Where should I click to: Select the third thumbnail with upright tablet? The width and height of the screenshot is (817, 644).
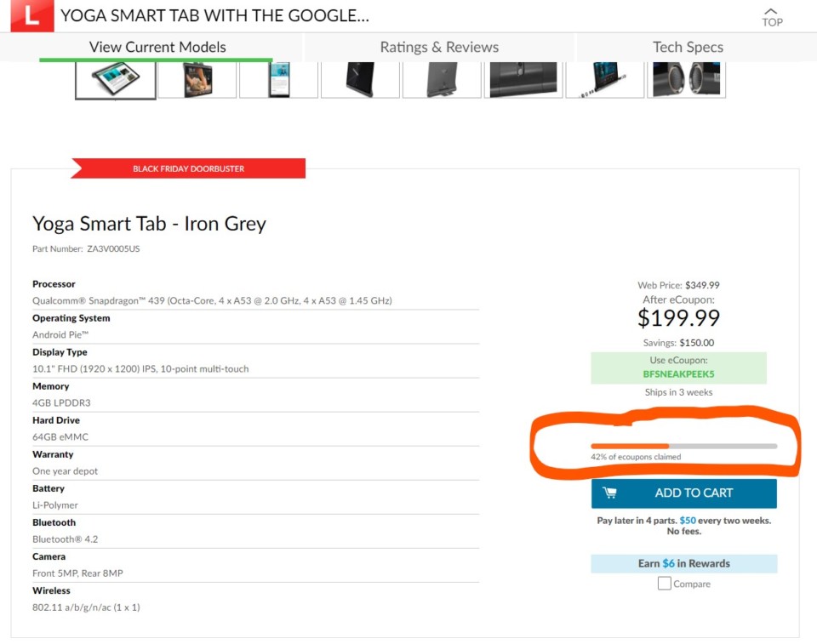tap(279, 80)
